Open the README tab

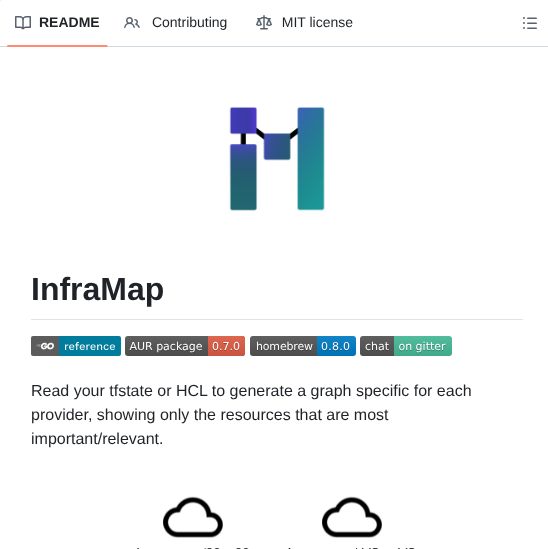tap(57, 23)
